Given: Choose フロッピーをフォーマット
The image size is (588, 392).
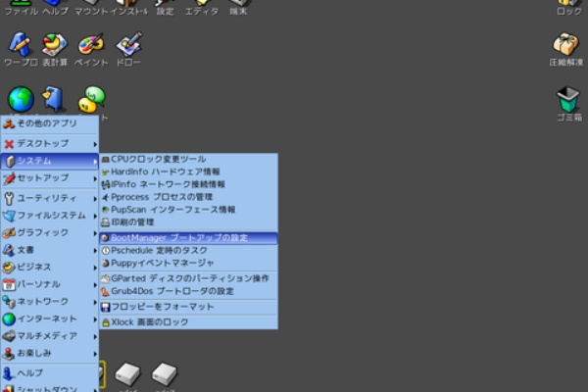Looking at the screenshot, I should coord(188,307).
